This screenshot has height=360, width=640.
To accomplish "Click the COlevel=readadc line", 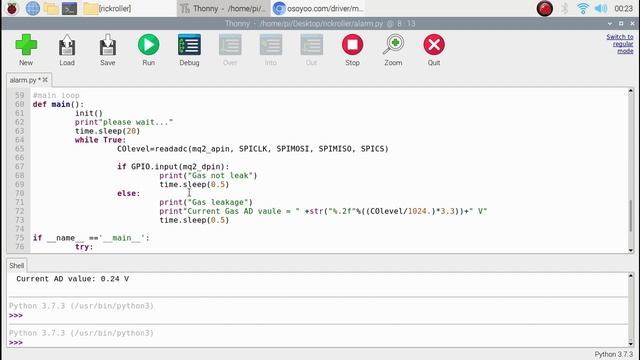I will click(253, 149).
